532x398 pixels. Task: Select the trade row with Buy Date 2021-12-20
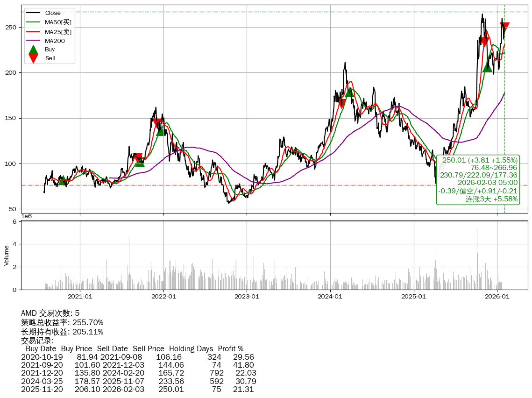(138, 373)
